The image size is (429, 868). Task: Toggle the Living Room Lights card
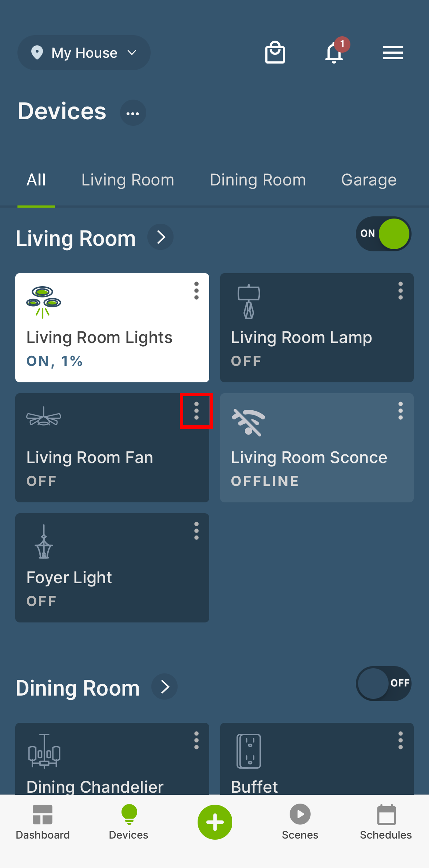tap(112, 328)
